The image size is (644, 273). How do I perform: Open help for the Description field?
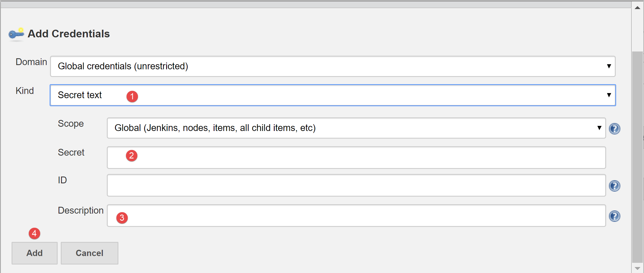615,216
